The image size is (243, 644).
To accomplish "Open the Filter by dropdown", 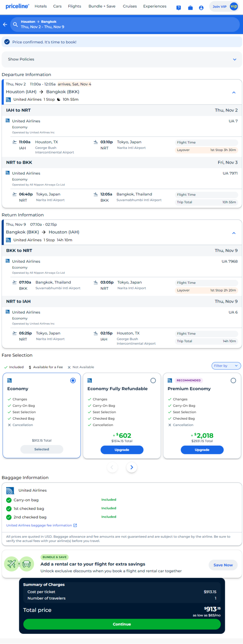I will pyautogui.click(x=226, y=366).
